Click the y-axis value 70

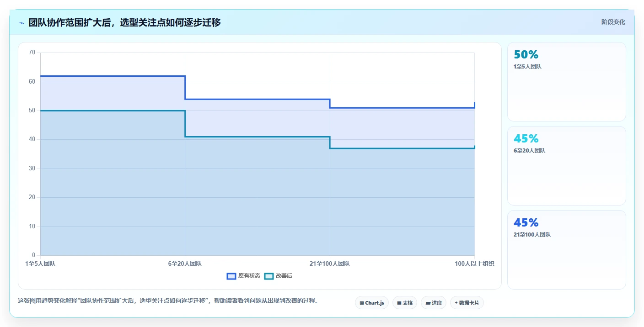point(32,53)
